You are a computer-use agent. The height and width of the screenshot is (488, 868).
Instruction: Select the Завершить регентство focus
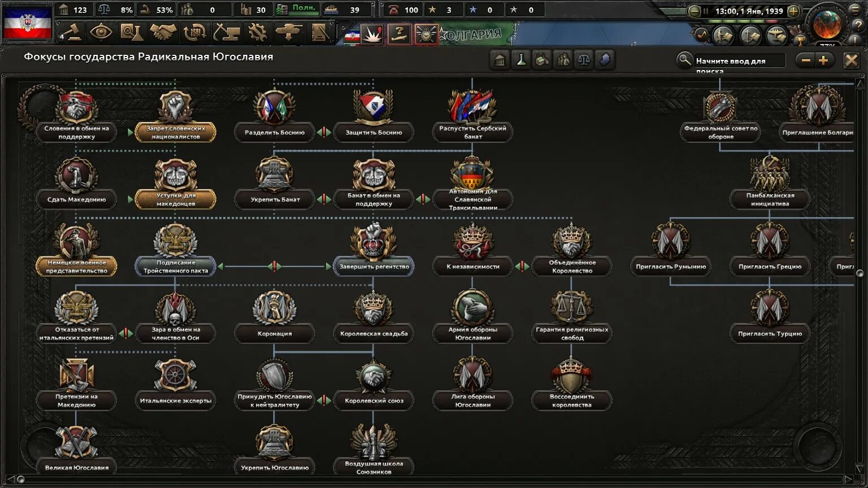click(374, 267)
